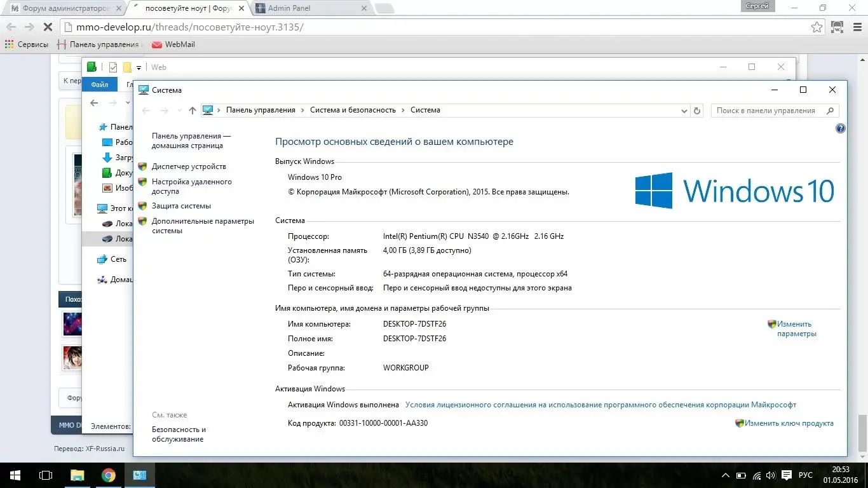Open Task View on taskbar
868x488 pixels.
click(46, 475)
